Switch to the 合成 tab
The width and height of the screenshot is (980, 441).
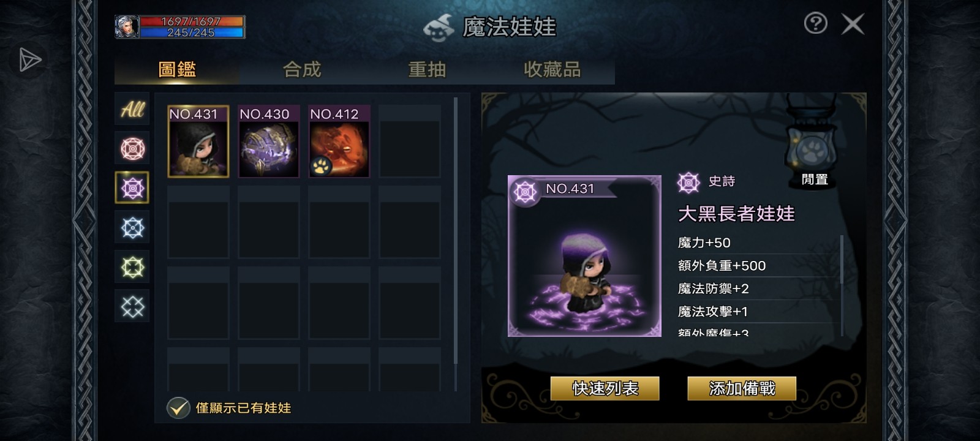pos(302,70)
